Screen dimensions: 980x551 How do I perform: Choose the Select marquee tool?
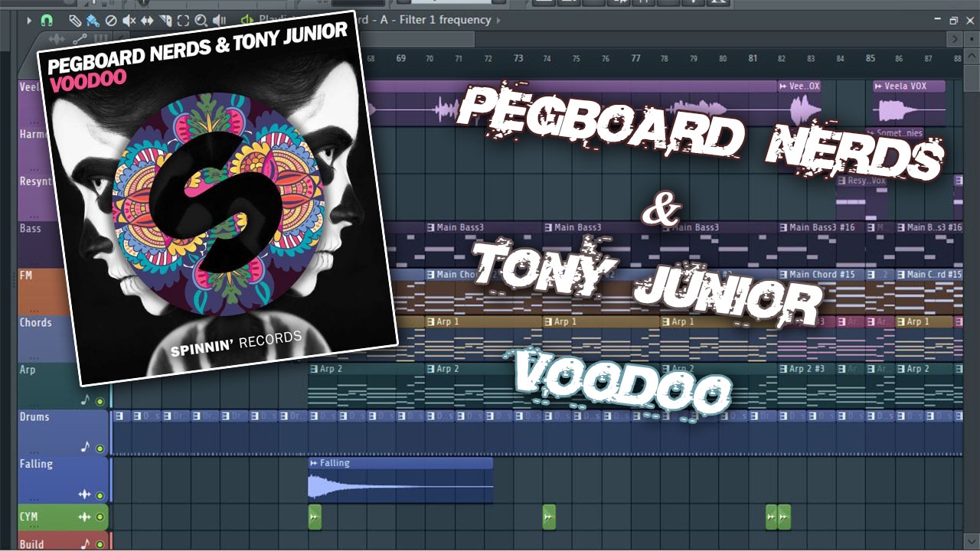[x=183, y=21]
